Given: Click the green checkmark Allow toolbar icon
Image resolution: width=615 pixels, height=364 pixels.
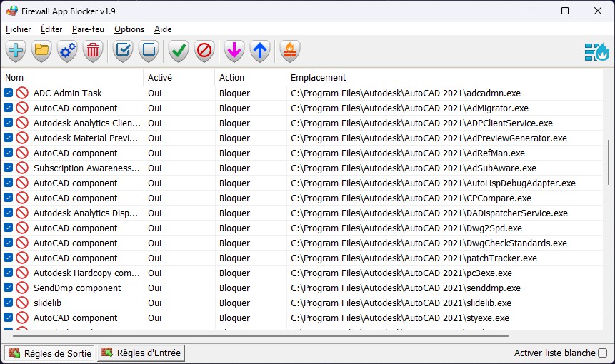Looking at the screenshot, I should pos(179,51).
